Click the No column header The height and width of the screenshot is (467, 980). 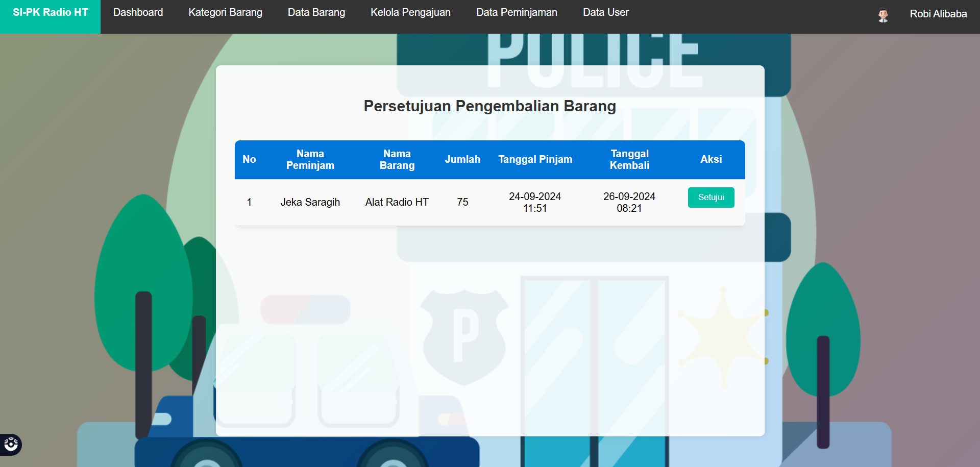click(x=249, y=159)
